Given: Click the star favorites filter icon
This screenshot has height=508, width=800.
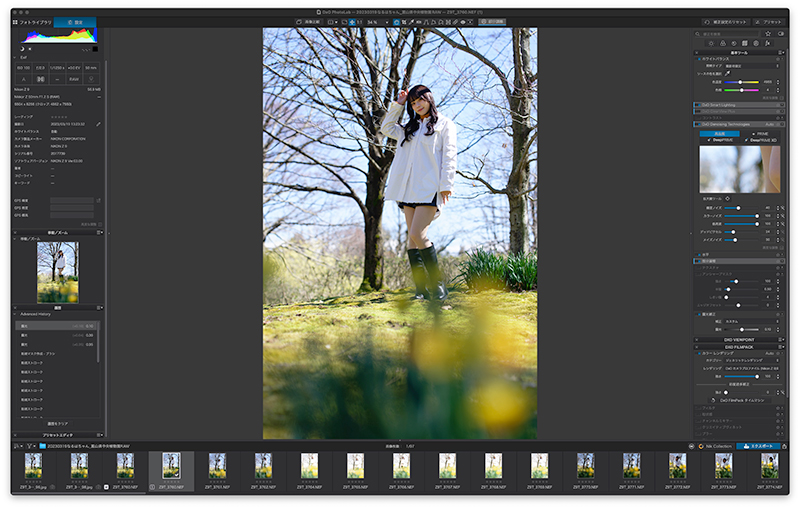Looking at the screenshot, I should tap(768, 34).
